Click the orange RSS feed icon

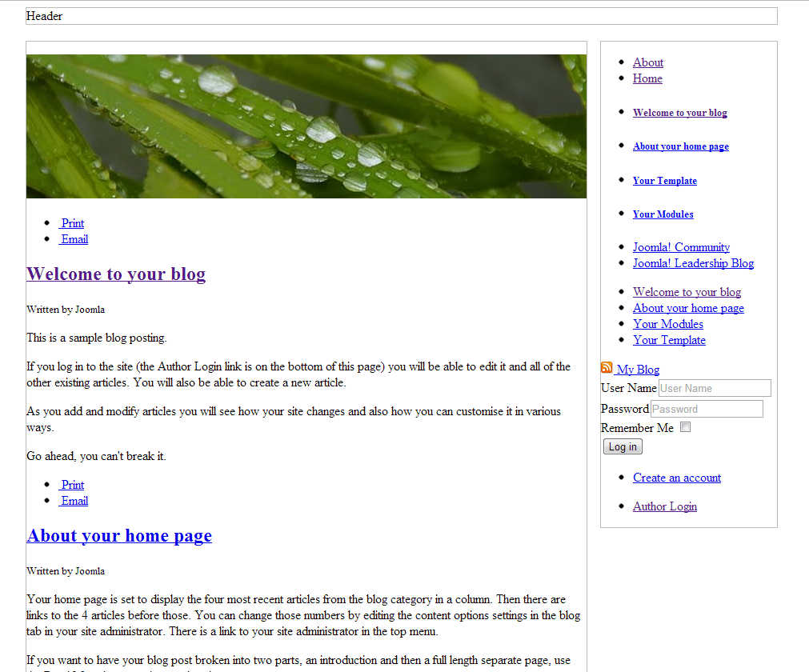tap(607, 368)
